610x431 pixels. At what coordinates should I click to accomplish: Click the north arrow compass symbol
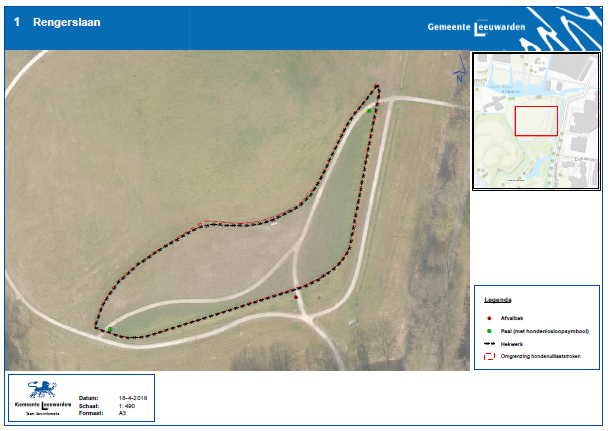(x=459, y=77)
